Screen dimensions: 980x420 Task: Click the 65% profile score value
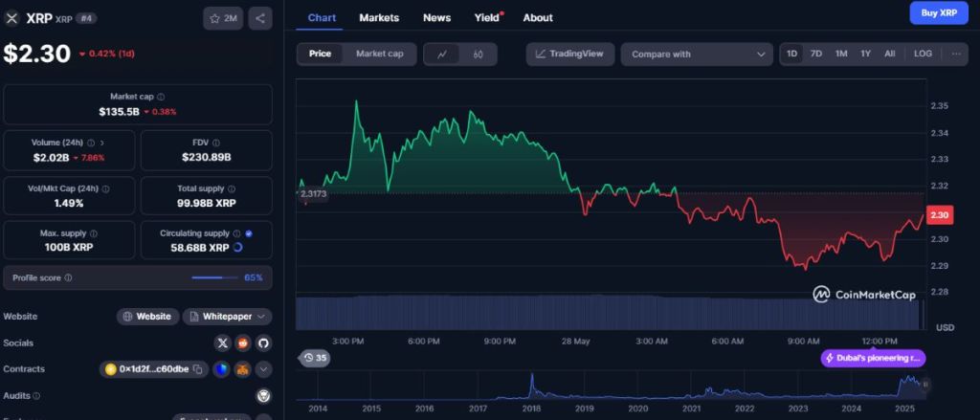tap(253, 277)
